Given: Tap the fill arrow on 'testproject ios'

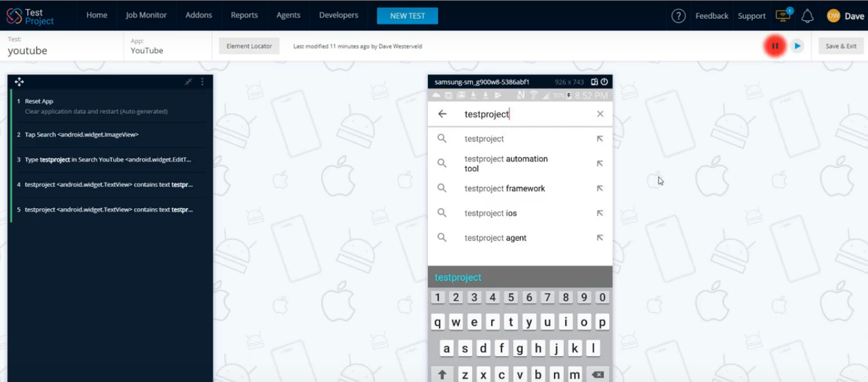Looking at the screenshot, I should 600,213.
